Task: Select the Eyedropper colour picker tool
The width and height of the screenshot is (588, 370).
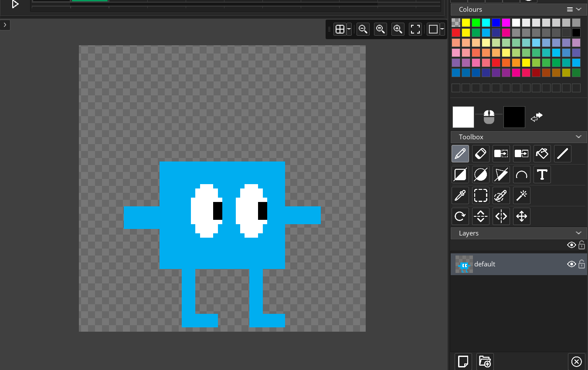Action: coord(460,195)
